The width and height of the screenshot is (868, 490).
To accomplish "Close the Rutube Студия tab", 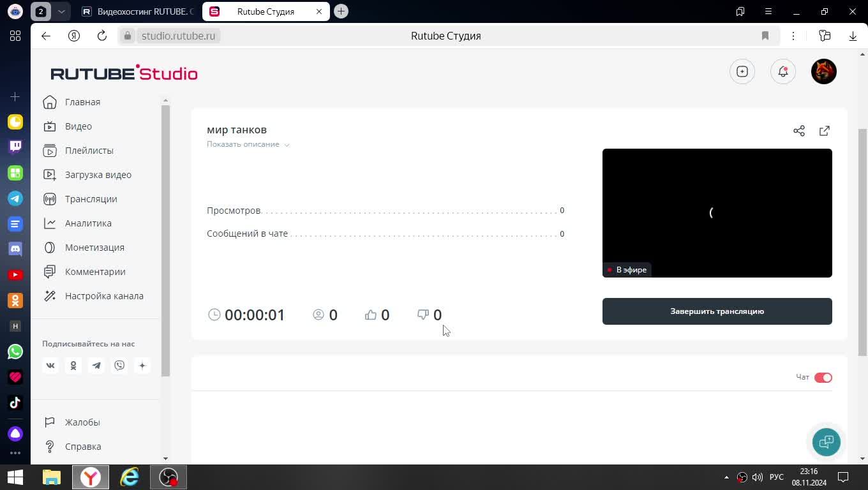I will (319, 11).
